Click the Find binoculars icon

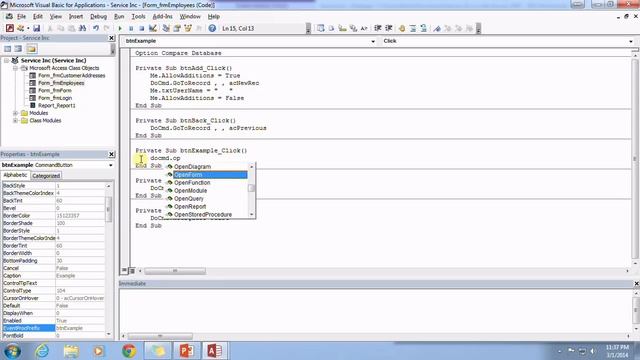(x=82, y=28)
